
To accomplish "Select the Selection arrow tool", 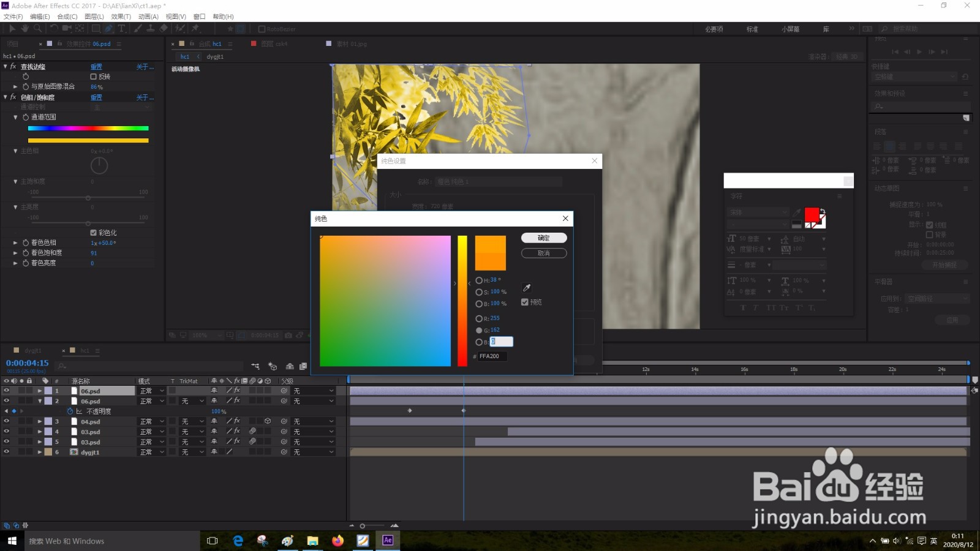I will pyautogui.click(x=12, y=29).
